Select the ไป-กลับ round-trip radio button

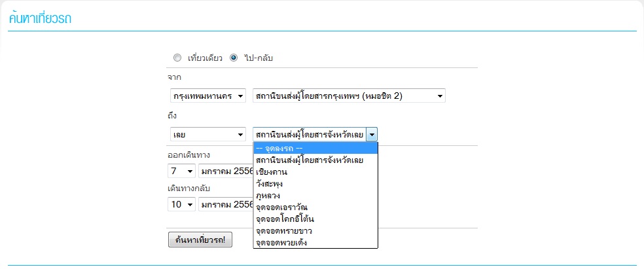pos(234,58)
